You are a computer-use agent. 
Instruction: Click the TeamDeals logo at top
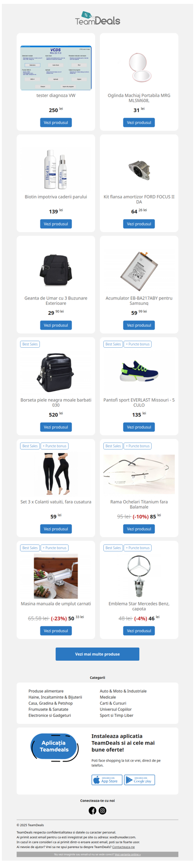(x=97, y=18)
